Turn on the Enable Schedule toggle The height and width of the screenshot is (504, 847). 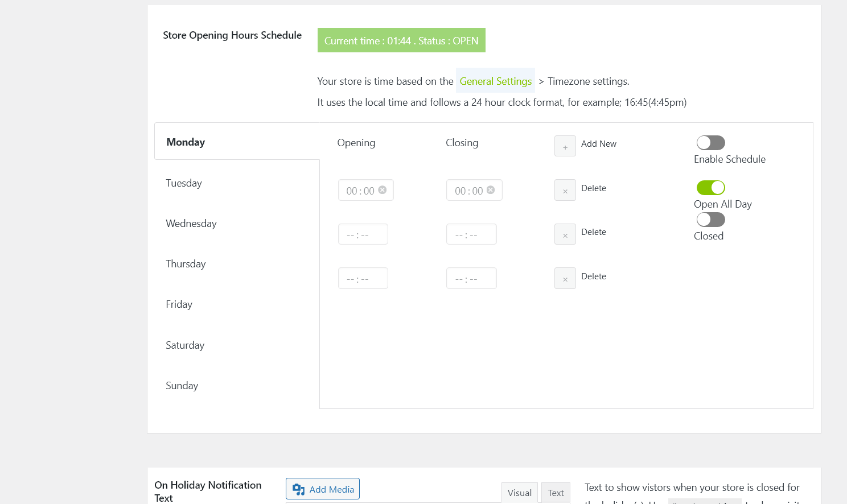click(710, 143)
